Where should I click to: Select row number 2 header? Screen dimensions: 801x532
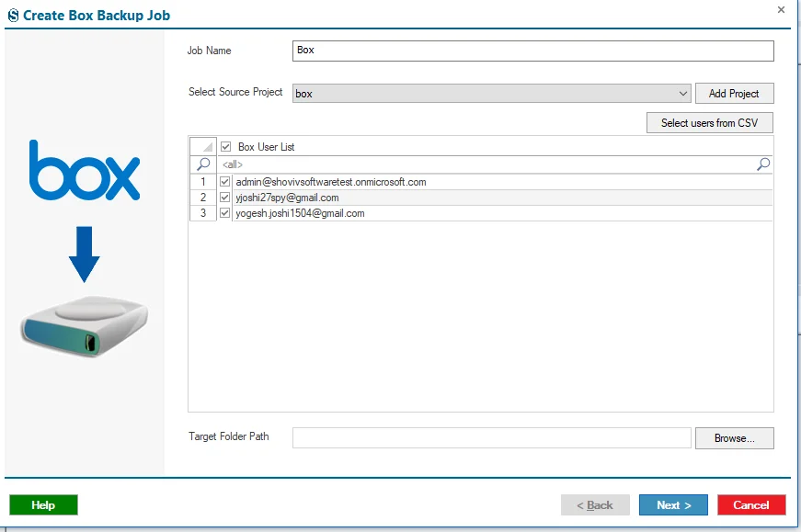(x=203, y=198)
